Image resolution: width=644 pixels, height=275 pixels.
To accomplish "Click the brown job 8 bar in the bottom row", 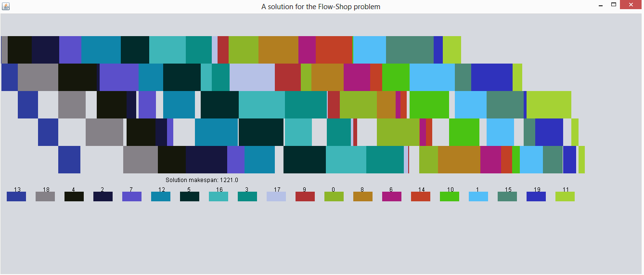I will coord(459,159).
